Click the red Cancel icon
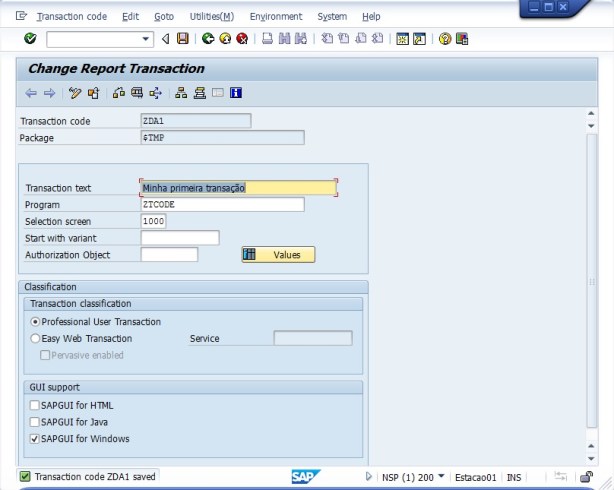The image size is (614, 490). point(242,38)
